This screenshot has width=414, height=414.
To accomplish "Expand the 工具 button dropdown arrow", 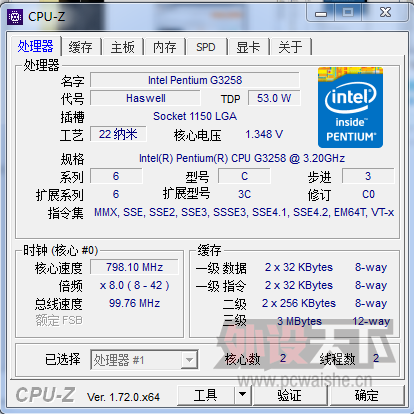I will pos(243,395).
